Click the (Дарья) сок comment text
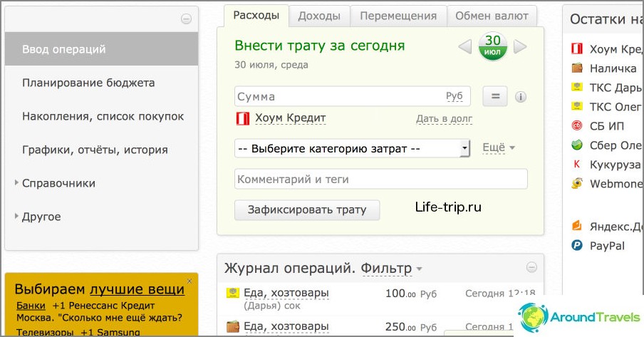 (x=272, y=306)
